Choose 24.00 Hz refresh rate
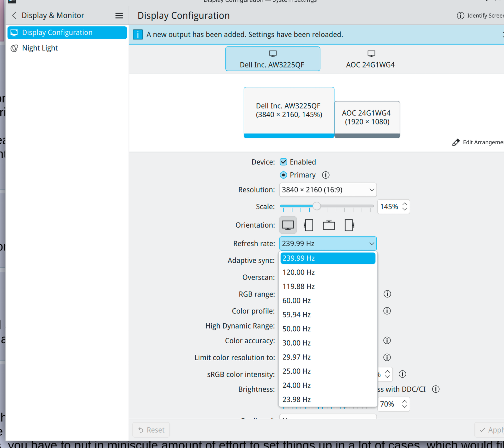Viewport: 504px width, 448px height. coord(328,385)
